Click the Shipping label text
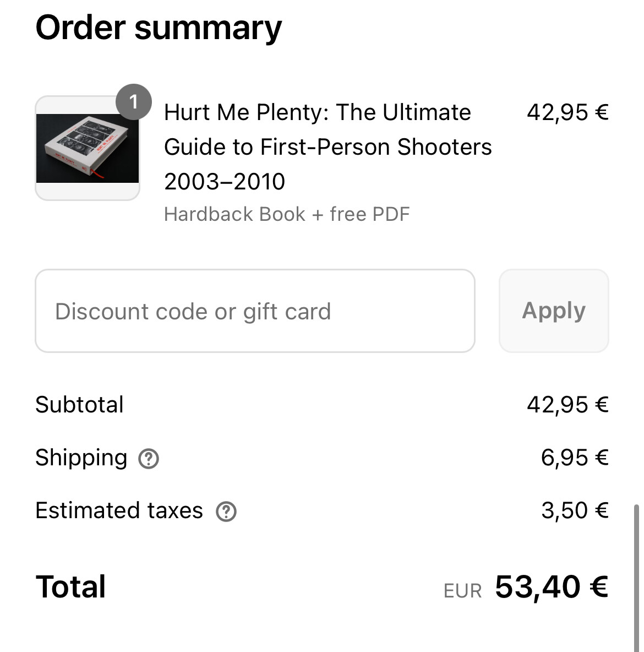Viewport: 644px width, 652px height. click(81, 458)
